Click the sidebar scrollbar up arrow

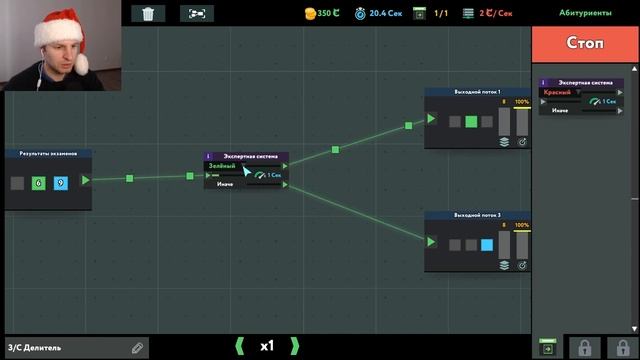pos(634,69)
